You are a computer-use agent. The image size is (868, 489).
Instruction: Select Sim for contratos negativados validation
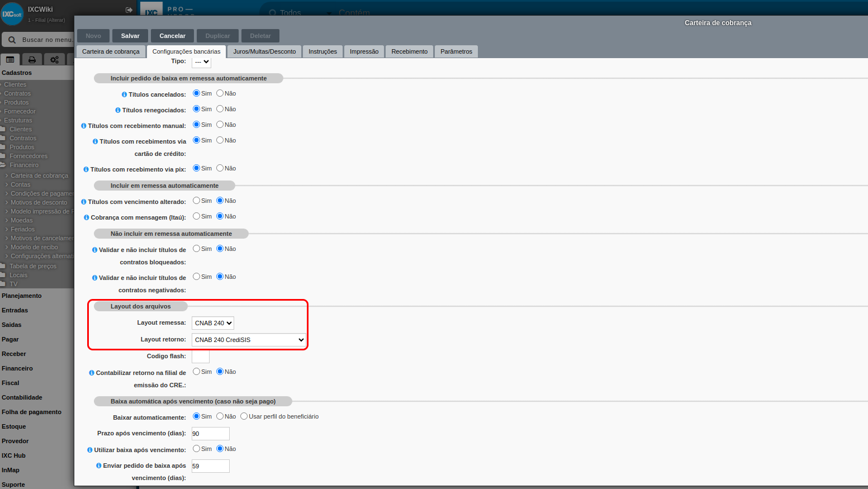tap(196, 277)
